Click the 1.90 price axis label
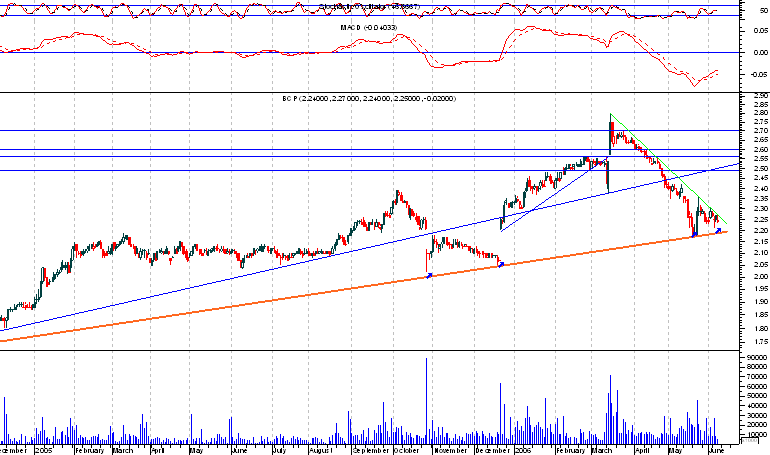This screenshot has height=455, width=770. tap(761, 302)
